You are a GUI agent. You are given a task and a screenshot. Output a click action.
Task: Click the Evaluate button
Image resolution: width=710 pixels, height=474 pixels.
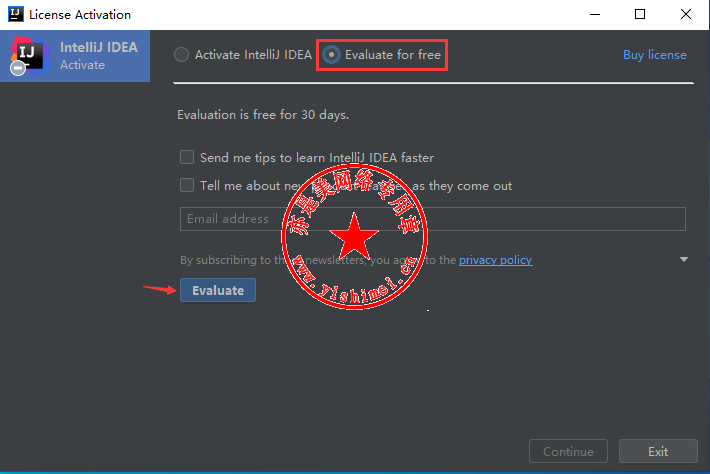pos(218,290)
